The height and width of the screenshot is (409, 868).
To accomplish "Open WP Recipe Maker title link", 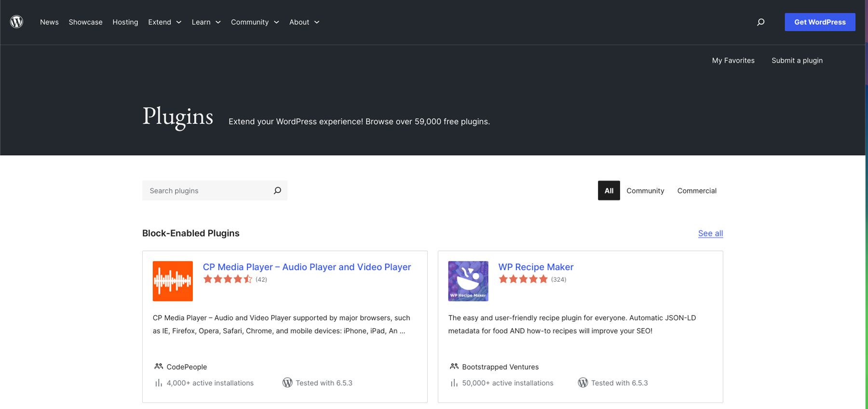I will [x=536, y=267].
